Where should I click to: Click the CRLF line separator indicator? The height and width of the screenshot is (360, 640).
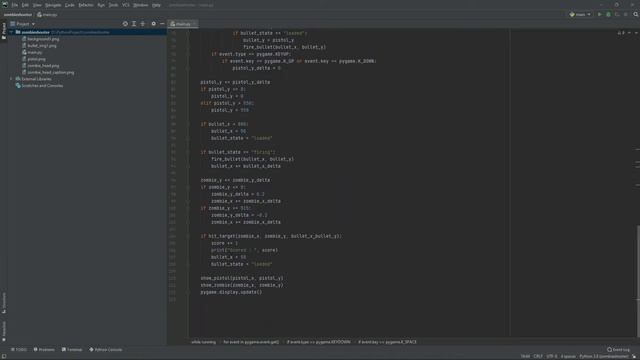click(x=538, y=357)
